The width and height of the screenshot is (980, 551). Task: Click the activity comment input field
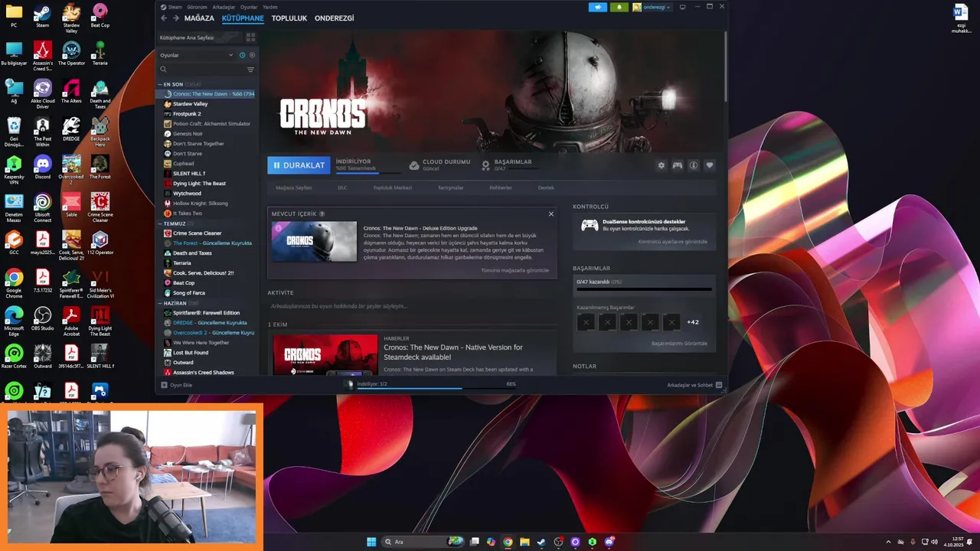[412, 306]
